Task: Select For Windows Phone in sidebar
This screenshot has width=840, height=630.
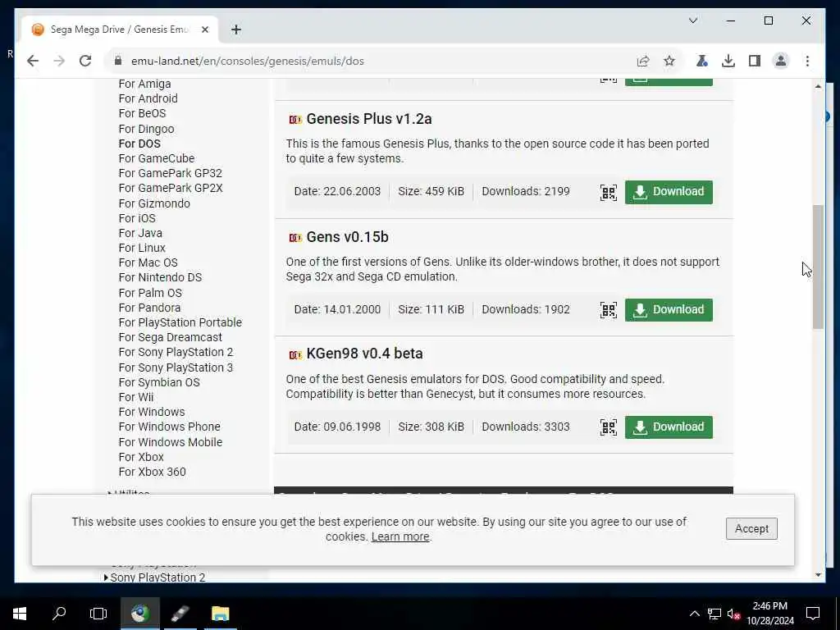Action: (x=169, y=427)
